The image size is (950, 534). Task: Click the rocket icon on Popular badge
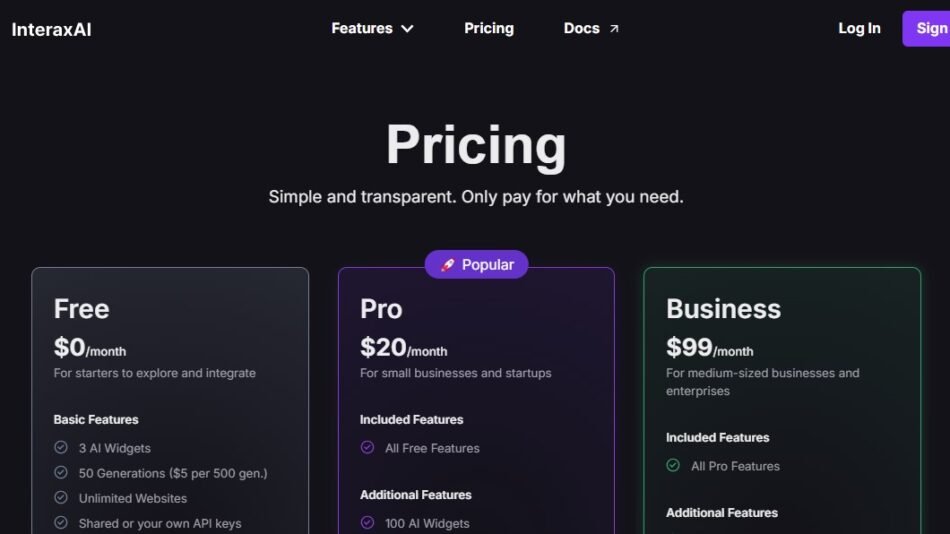coord(447,265)
